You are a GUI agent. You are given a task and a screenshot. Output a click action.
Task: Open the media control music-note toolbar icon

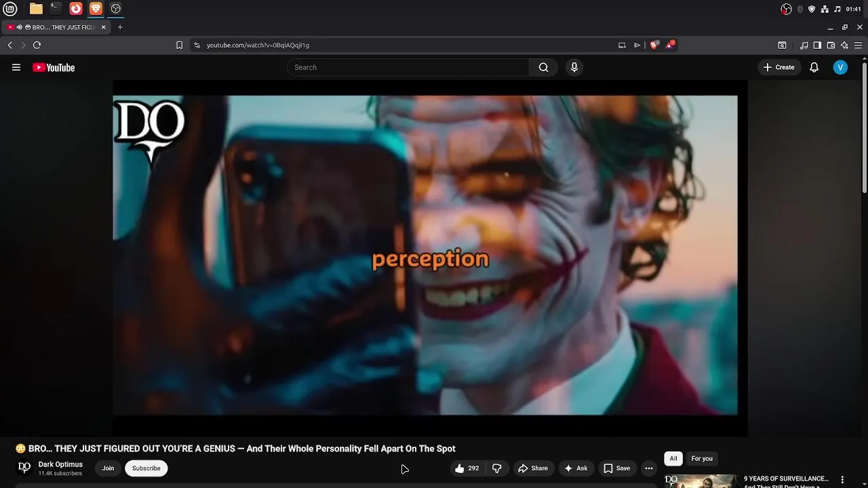point(804,45)
